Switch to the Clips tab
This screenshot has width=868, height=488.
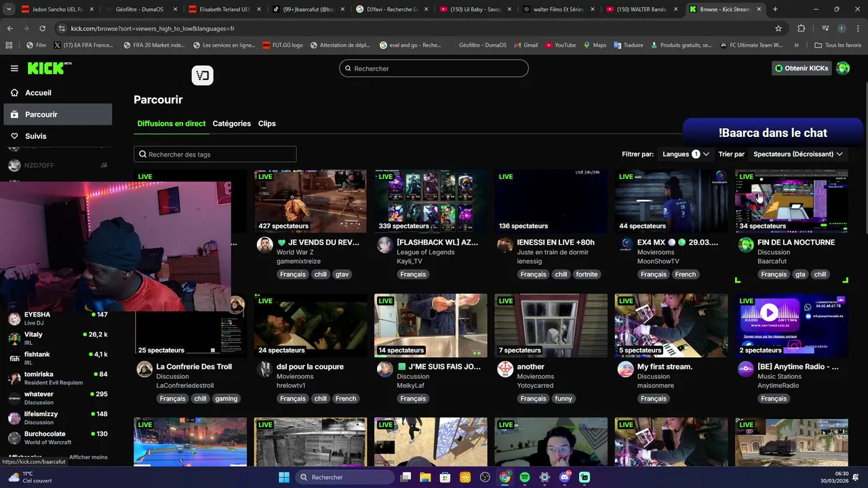click(267, 123)
